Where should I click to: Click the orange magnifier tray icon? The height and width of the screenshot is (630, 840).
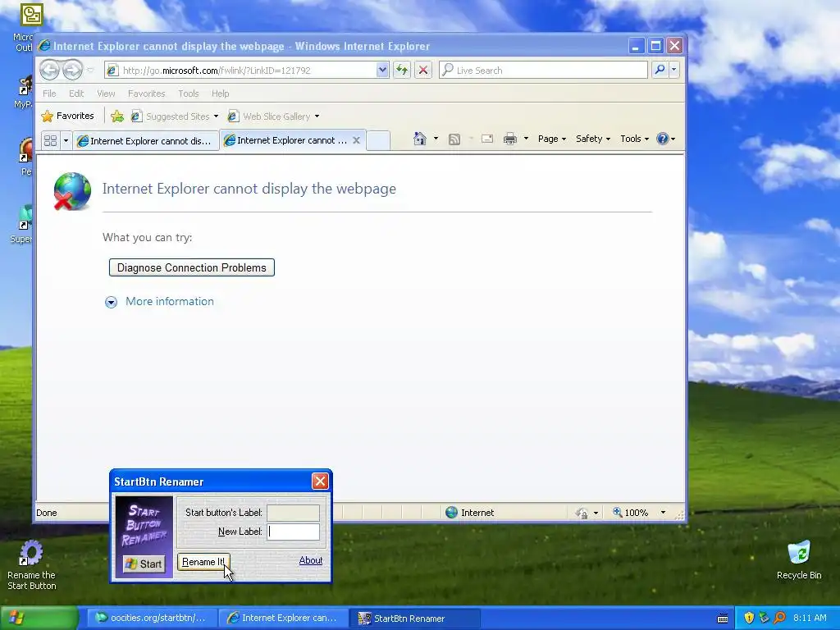click(779, 618)
